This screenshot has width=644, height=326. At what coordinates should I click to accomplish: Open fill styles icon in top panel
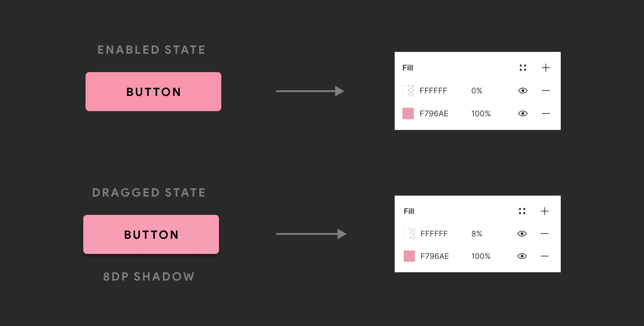523,68
